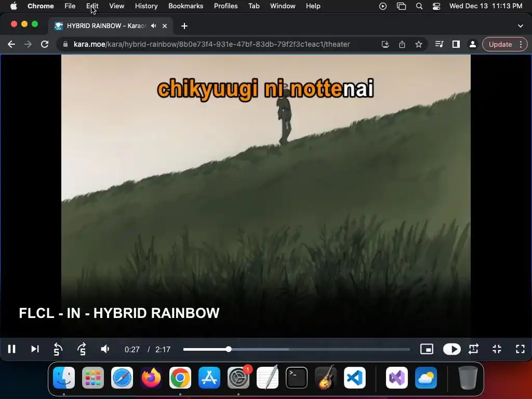Exit theater mode with collapse icon
Screen dimensions: 532x399
pos(497,349)
